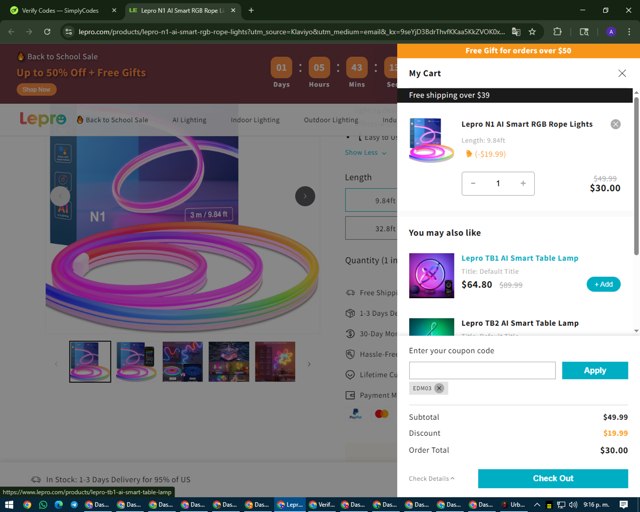640x512 pixels.
Task: Open AI Lighting menu
Action: coord(189,120)
